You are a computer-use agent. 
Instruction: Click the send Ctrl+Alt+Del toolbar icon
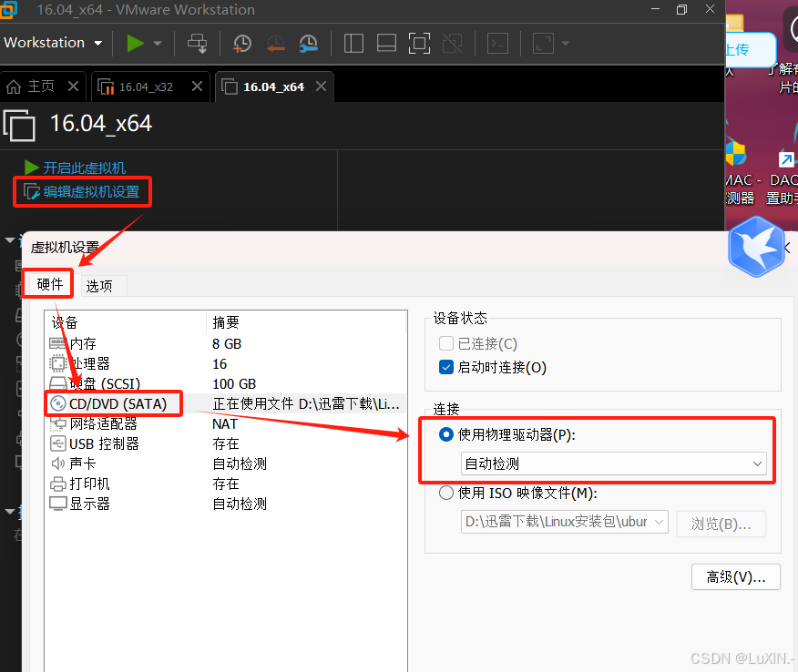point(197,43)
